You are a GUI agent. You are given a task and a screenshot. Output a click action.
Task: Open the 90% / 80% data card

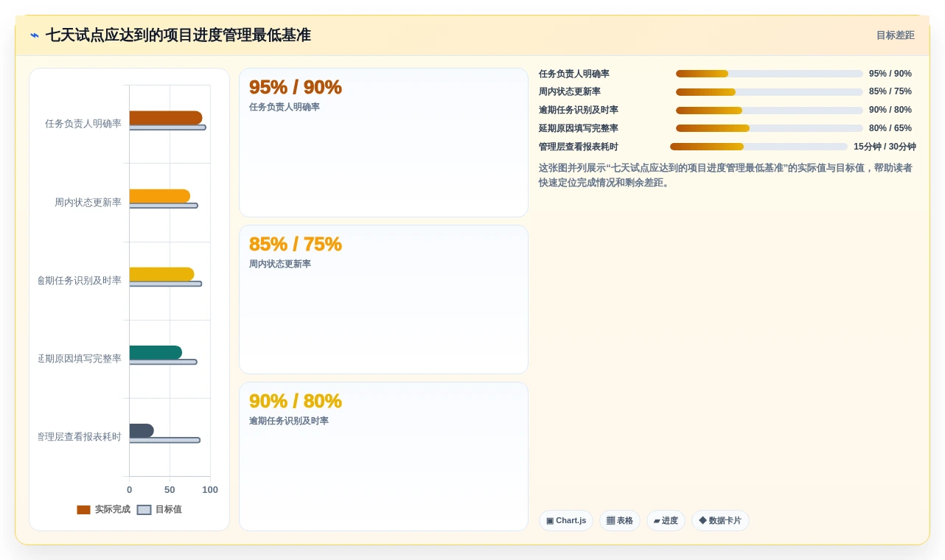[383, 456]
